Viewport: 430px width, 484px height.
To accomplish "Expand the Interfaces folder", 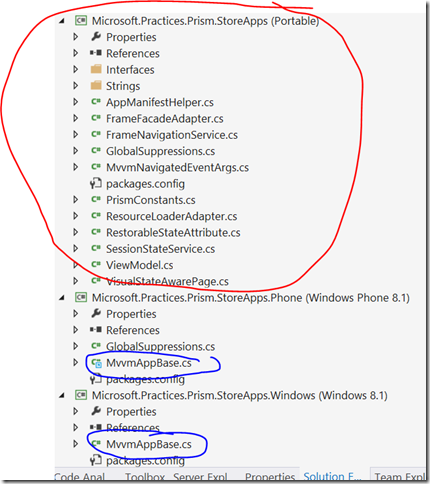I will click(x=76, y=69).
